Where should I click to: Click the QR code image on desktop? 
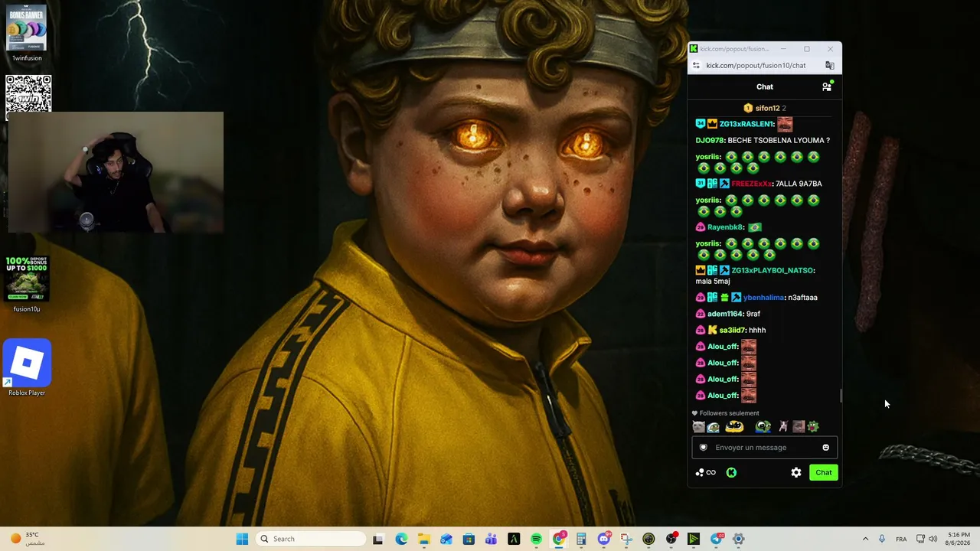pos(28,93)
